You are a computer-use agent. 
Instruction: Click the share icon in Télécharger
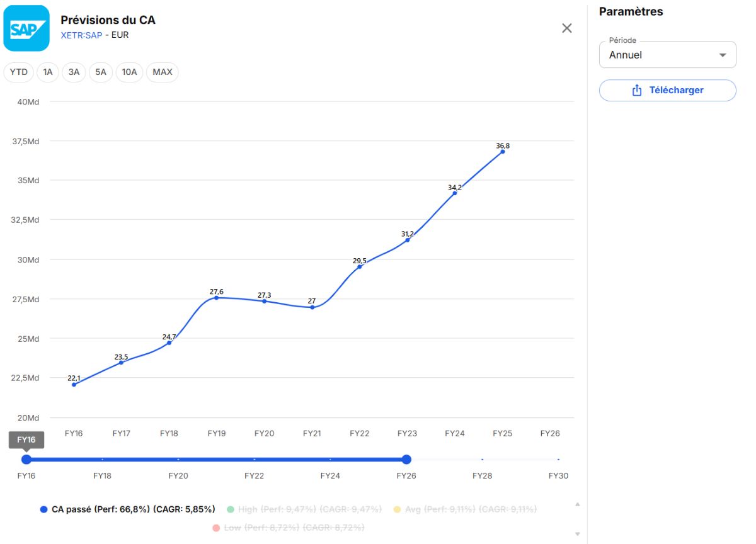coord(636,91)
